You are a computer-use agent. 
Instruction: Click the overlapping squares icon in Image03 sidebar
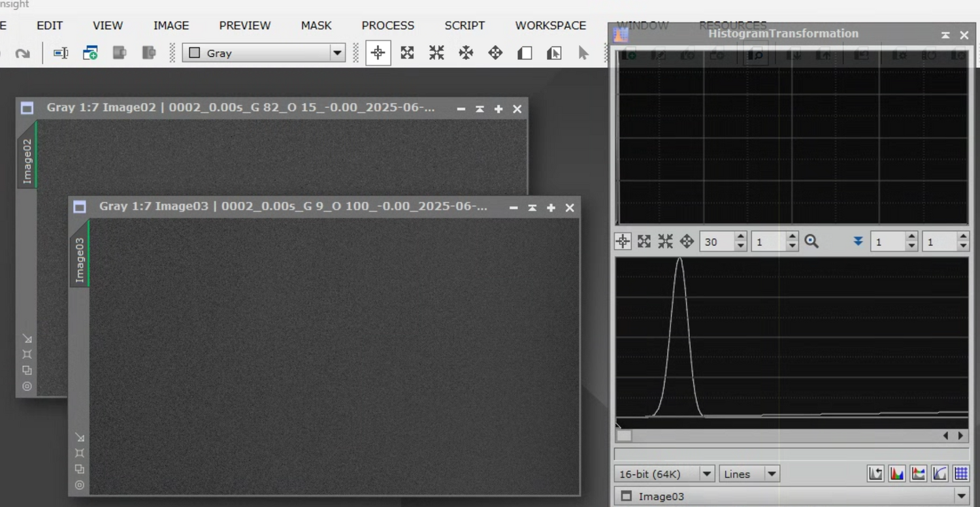(80, 469)
